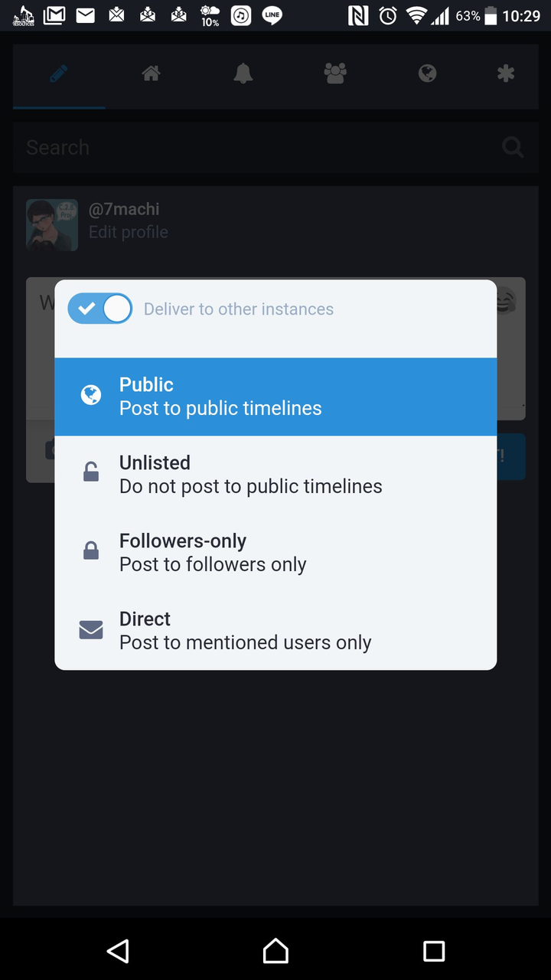Tap the @7machi profile avatar
The width and height of the screenshot is (551, 980).
pos(52,225)
